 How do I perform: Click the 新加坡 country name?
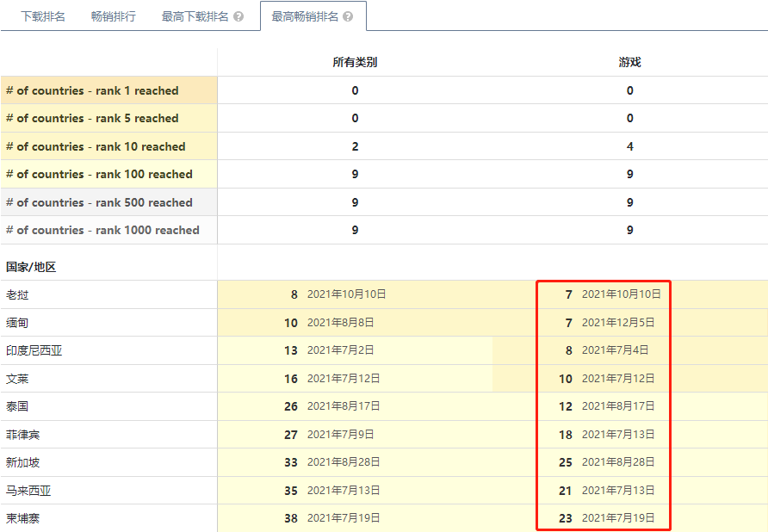(23, 462)
